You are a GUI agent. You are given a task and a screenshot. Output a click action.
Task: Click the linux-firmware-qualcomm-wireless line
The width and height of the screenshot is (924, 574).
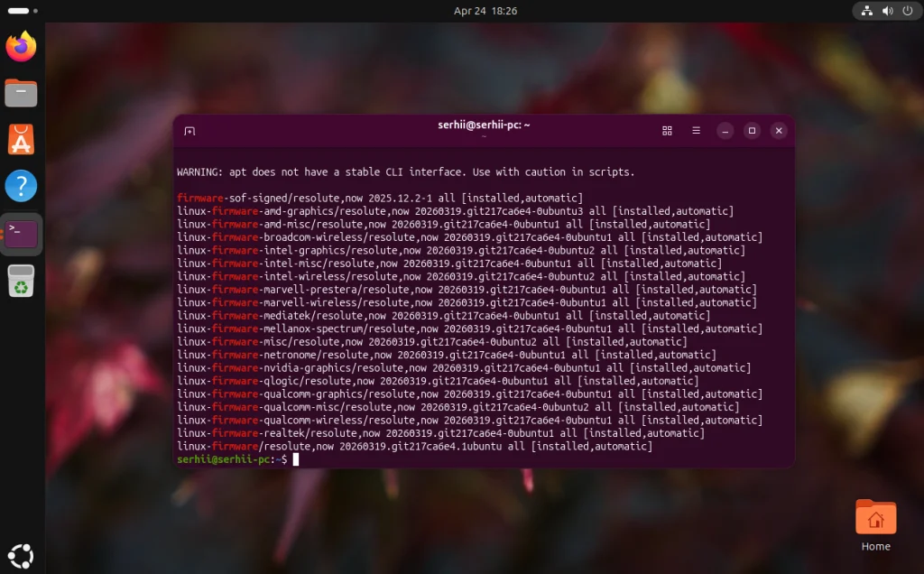click(x=469, y=421)
